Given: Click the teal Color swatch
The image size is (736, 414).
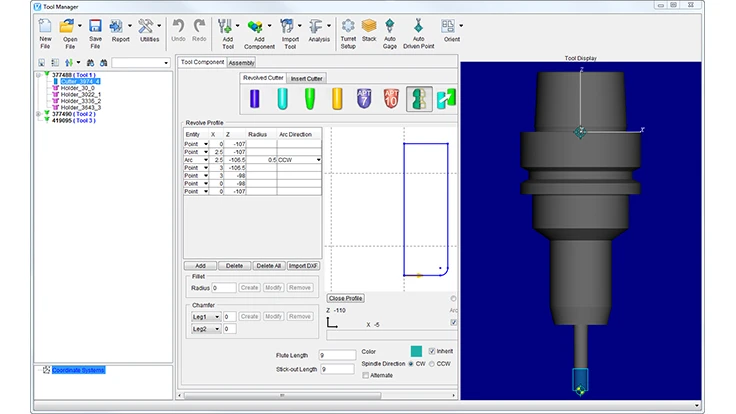Looking at the screenshot, I should 416,352.
